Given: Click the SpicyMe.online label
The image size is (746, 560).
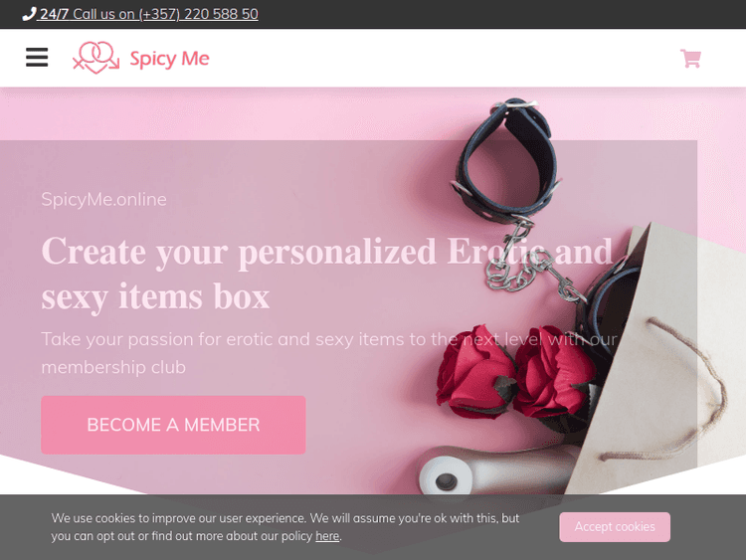Looking at the screenshot, I should click(x=103, y=199).
